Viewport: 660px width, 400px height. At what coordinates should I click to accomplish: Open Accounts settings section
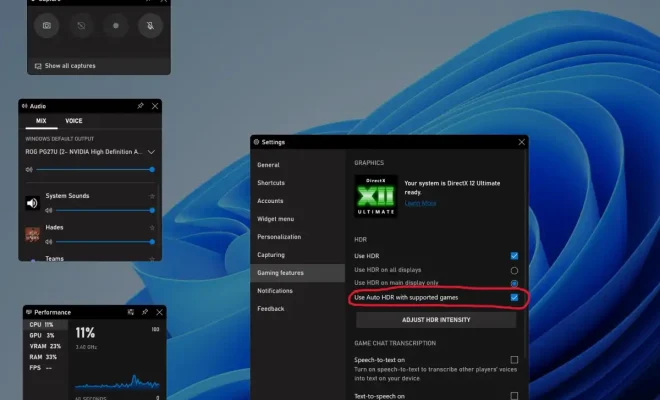coord(297,201)
